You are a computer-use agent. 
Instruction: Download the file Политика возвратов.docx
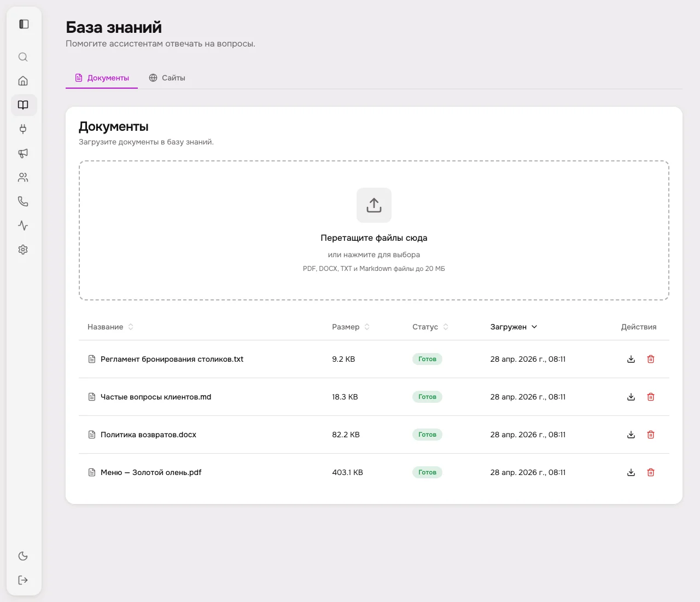pyautogui.click(x=631, y=435)
